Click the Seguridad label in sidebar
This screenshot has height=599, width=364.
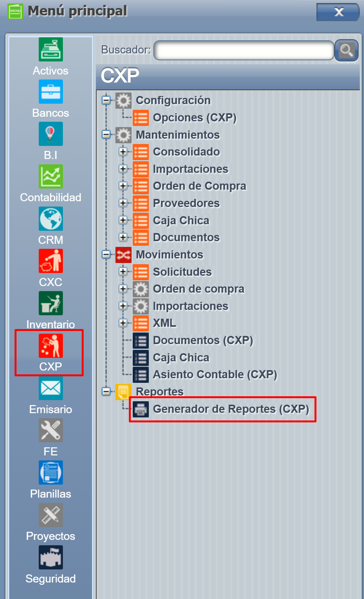tap(51, 579)
